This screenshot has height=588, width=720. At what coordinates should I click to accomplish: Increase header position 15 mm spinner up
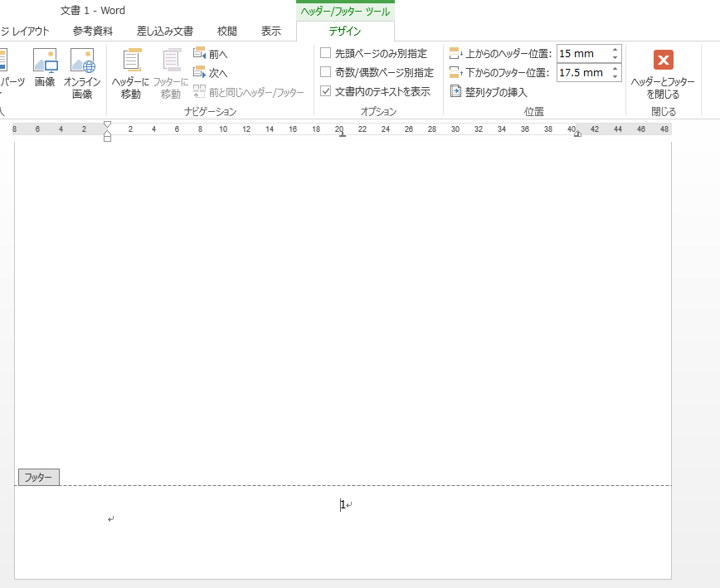(615, 50)
